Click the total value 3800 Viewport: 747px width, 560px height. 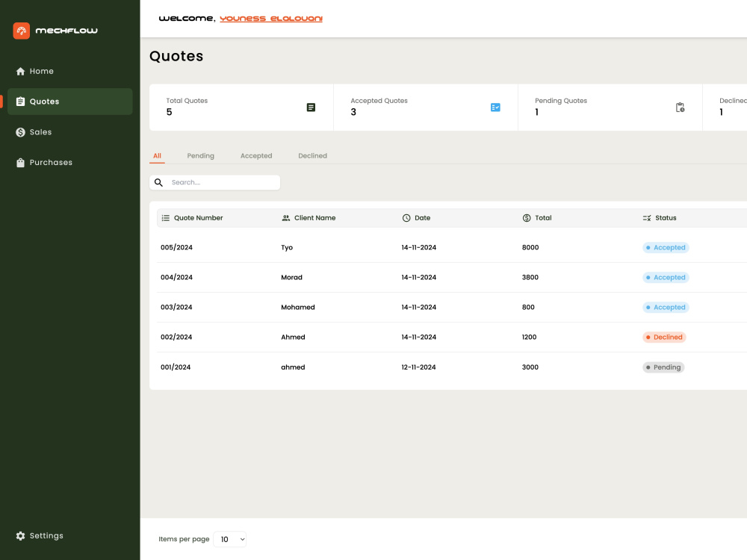click(530, 278)
